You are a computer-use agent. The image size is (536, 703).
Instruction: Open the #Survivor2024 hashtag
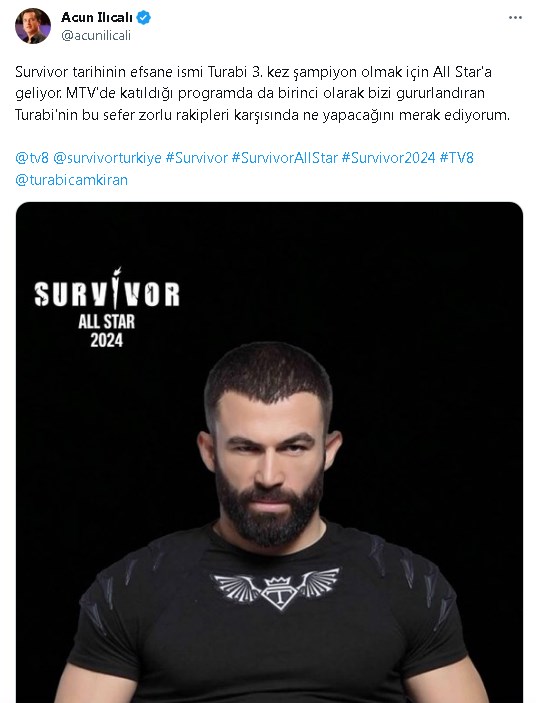point(389,158)
